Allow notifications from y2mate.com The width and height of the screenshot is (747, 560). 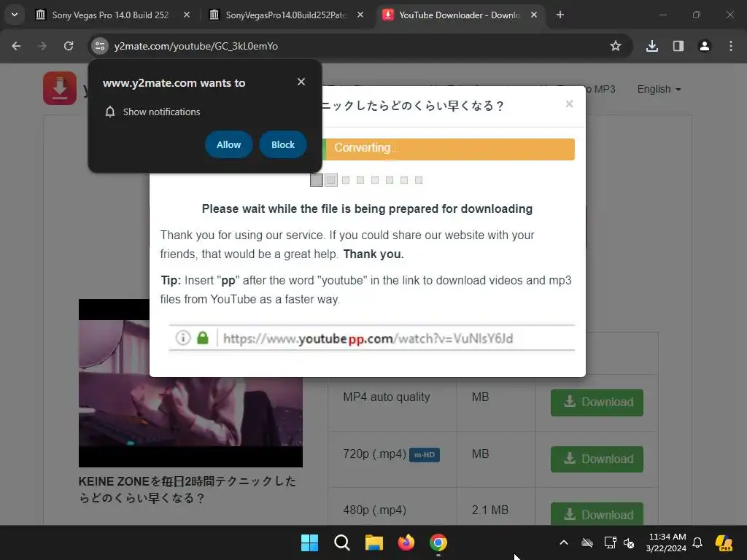pyautogui.click(x=228, y=145)
